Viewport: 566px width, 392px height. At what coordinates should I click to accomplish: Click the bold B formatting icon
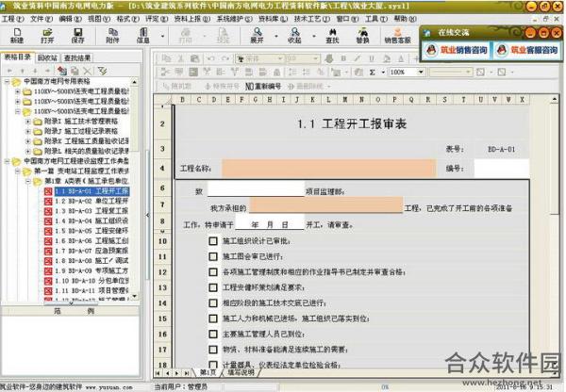click(x=343, y=58)
